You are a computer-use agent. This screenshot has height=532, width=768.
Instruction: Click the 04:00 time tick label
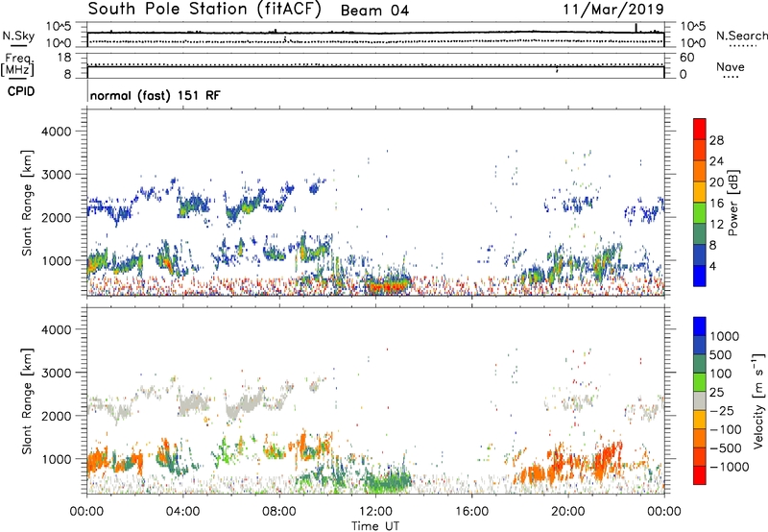click(182, 512)
